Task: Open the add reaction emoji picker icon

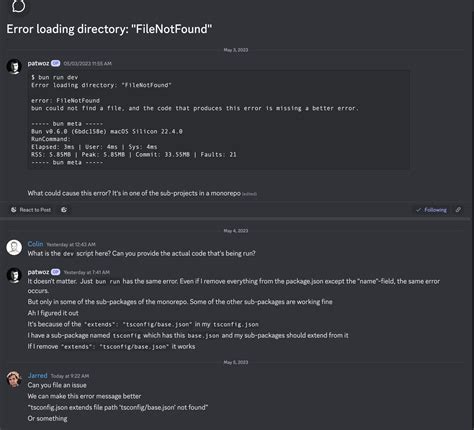Action: point(64,210)
